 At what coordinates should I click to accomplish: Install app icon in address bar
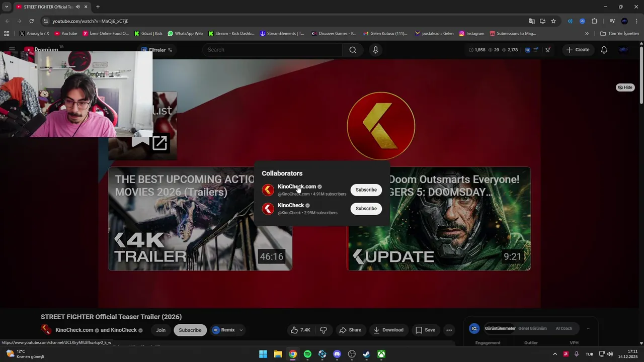542,21
